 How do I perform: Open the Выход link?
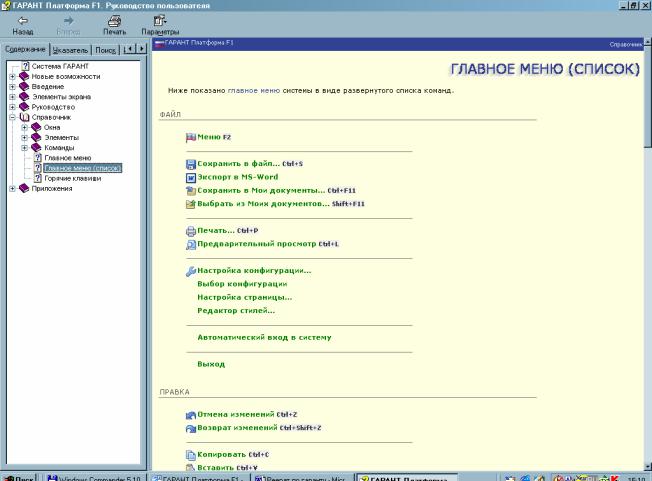(x=211, y=364)
